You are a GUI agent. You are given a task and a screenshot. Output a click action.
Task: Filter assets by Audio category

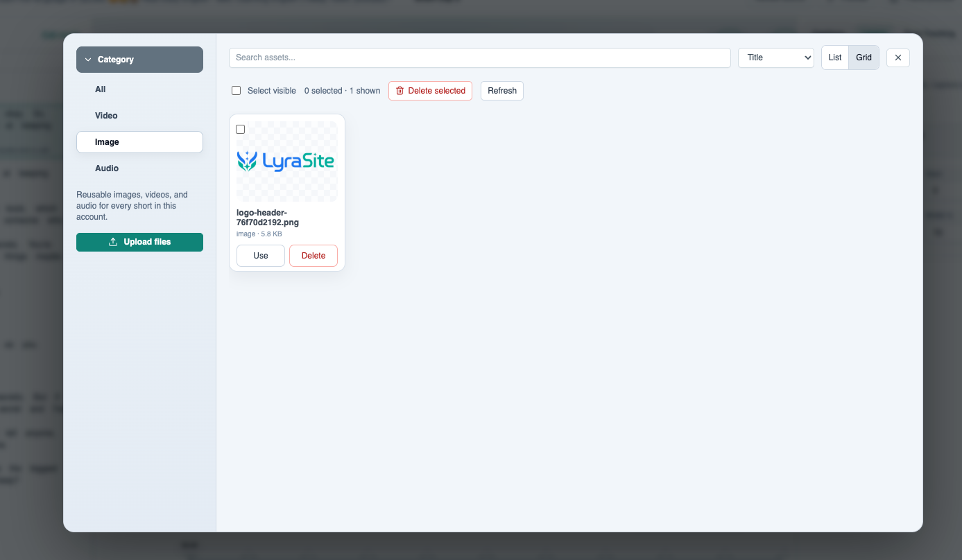[x=139, y=168]
